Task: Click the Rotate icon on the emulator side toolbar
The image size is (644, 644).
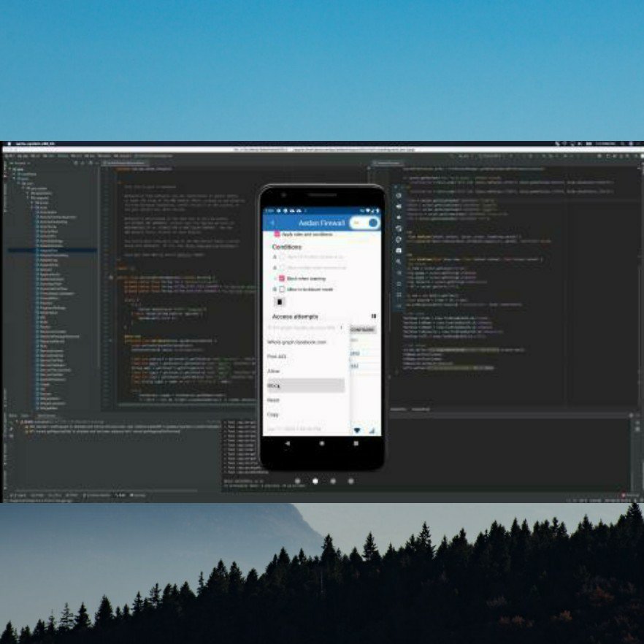Action: [398, 228]
